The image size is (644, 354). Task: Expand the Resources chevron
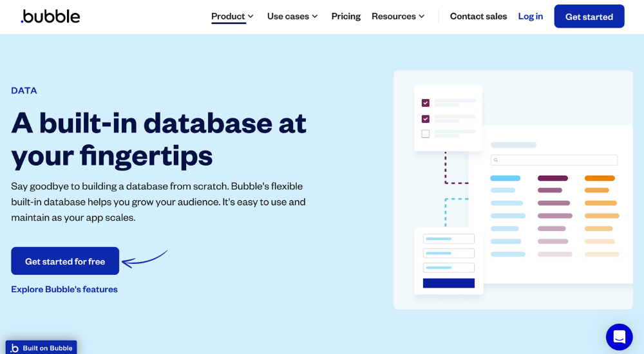[x=421, y=17]
